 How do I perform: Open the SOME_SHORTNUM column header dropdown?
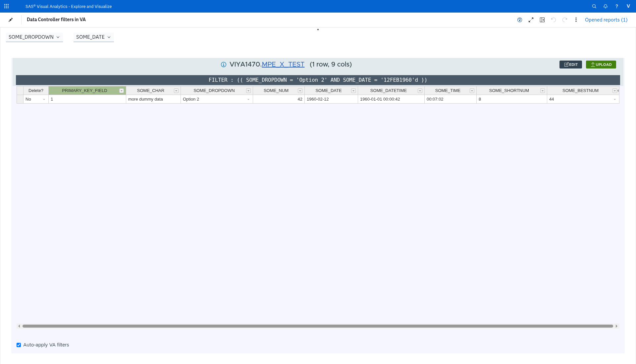click(543, 91)
